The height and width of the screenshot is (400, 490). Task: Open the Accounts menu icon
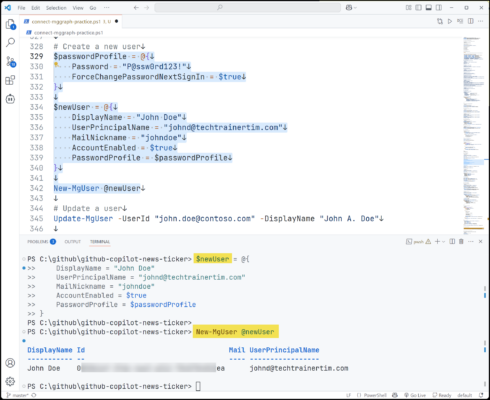[10, 363]
